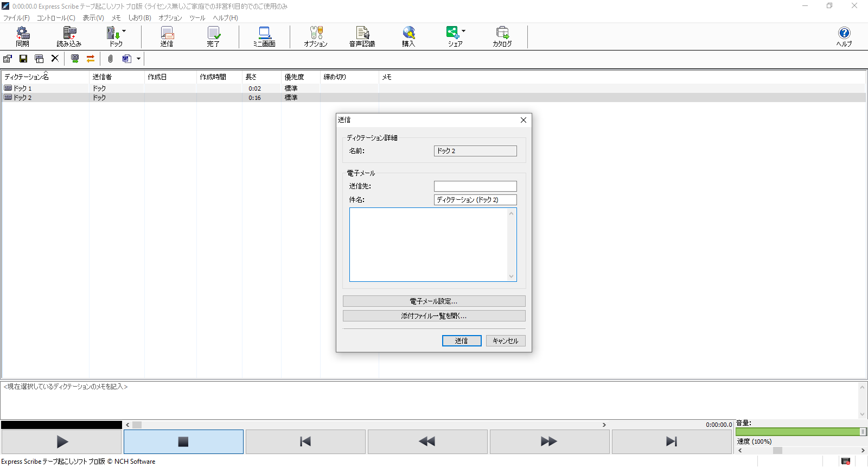Open the しおり(B) menu

coord(139,18)
